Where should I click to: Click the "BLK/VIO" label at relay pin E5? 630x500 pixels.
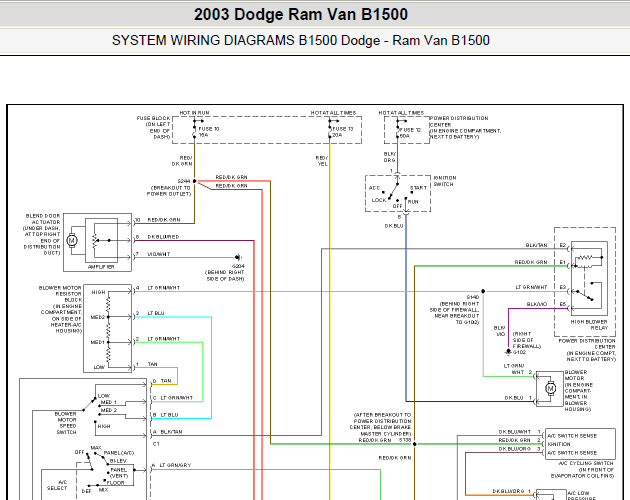537,304
